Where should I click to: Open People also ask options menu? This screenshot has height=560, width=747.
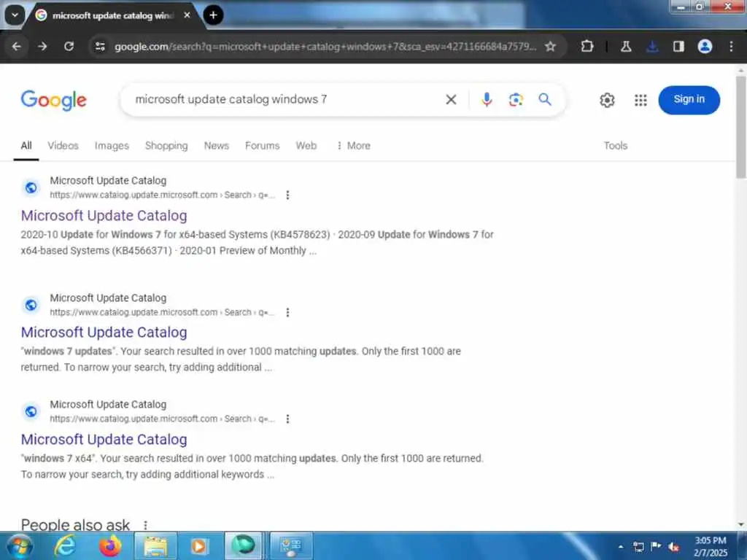pos(145,525)
